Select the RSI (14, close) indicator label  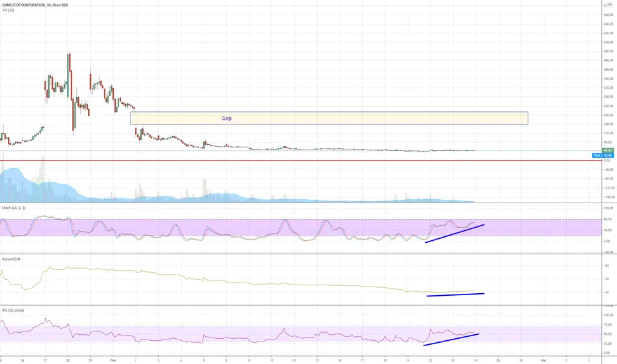click(13, 310)
